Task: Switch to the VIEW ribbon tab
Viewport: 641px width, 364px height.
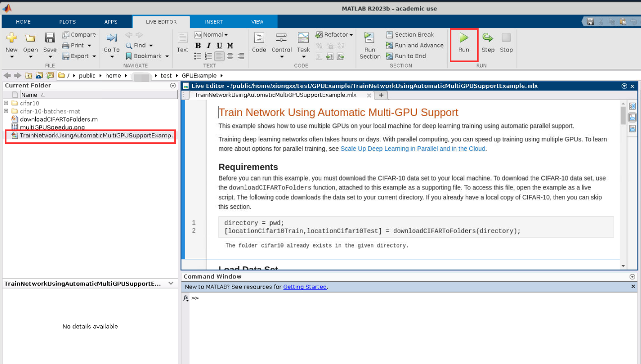Action: coord(257,22)
